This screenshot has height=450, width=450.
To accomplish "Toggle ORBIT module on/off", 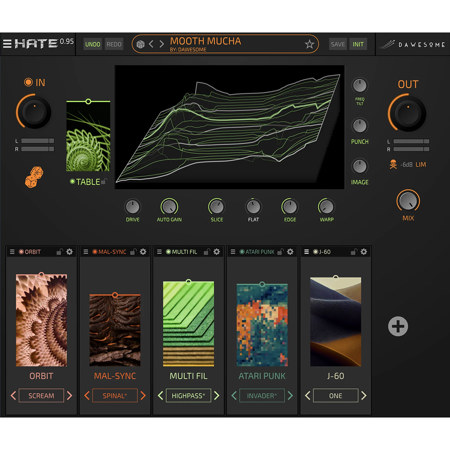I will coord(21,252).
